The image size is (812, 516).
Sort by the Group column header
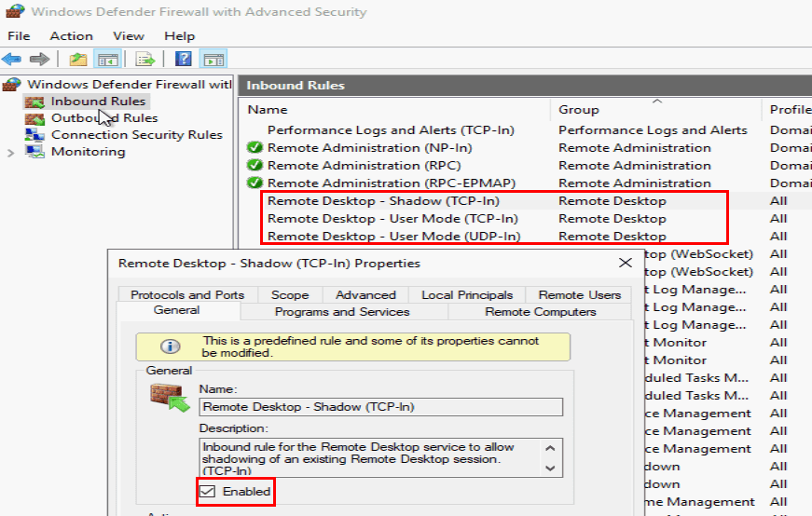(578, 110)
